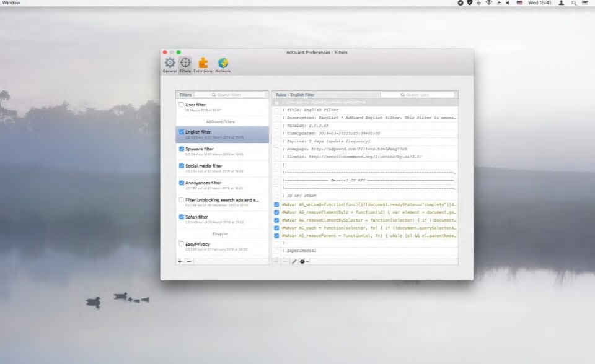Disable the Social media filter checkbox

(182, 166)
